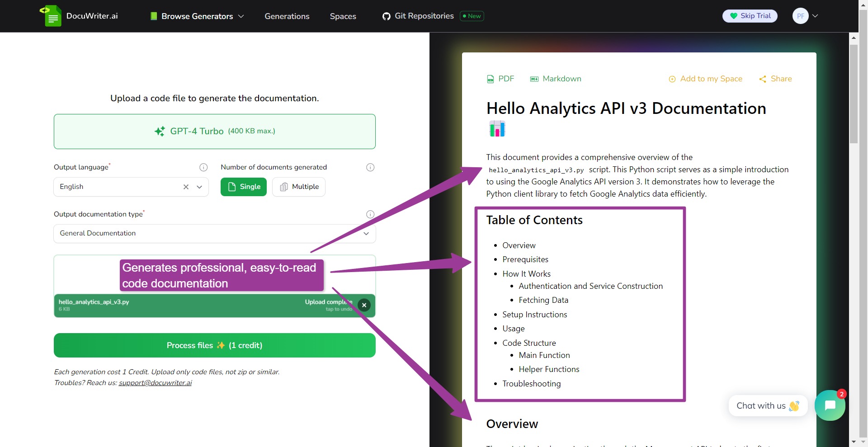868x447 pixels.
Task: Open the DocuWriter.ai logo home link
Action: coord(79,16)
